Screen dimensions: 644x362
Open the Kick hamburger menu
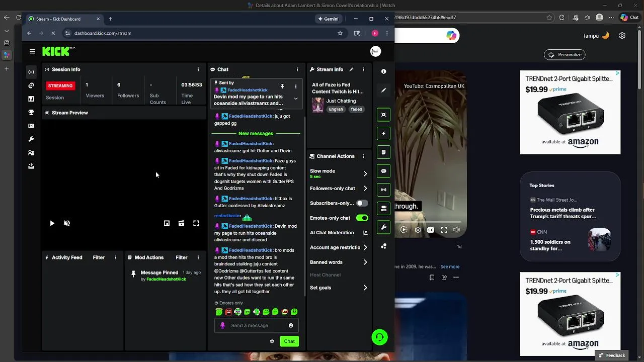pos(32,51)
